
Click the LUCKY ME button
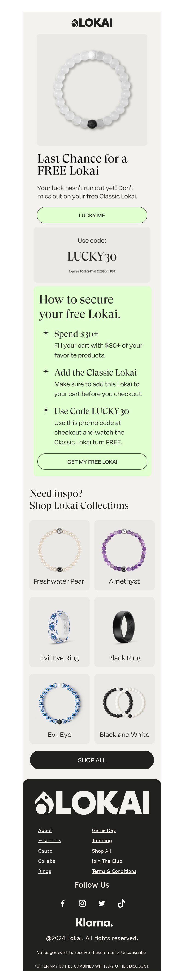pyautogui.click(x=92, y=215)
